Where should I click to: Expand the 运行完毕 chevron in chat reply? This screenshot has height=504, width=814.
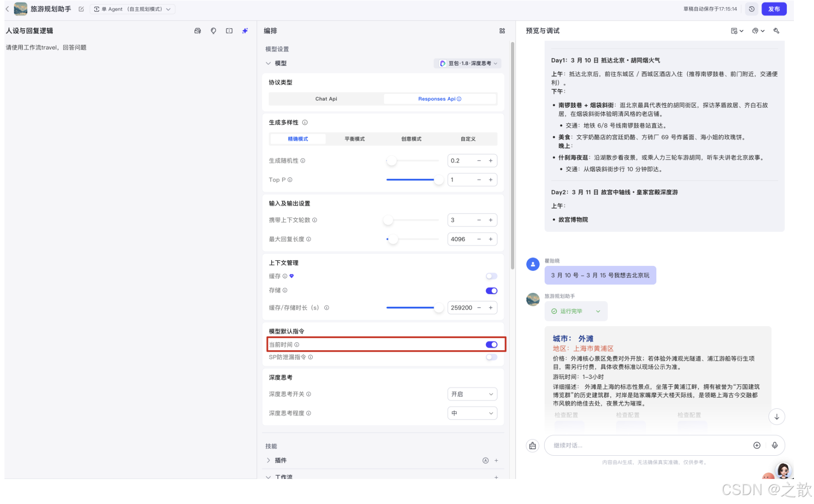[x=598, y=311]
